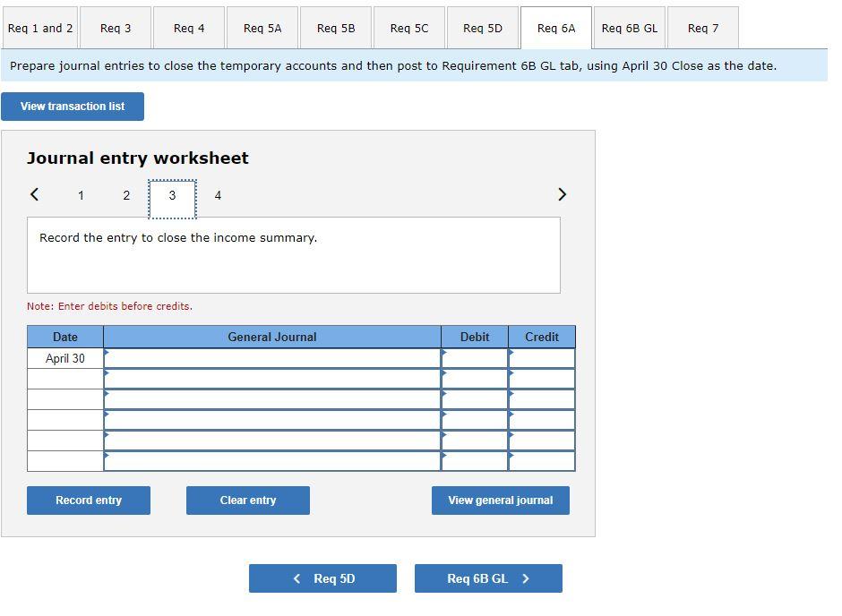
Task: Select the Req 4 tab
Action: point(189,28)
